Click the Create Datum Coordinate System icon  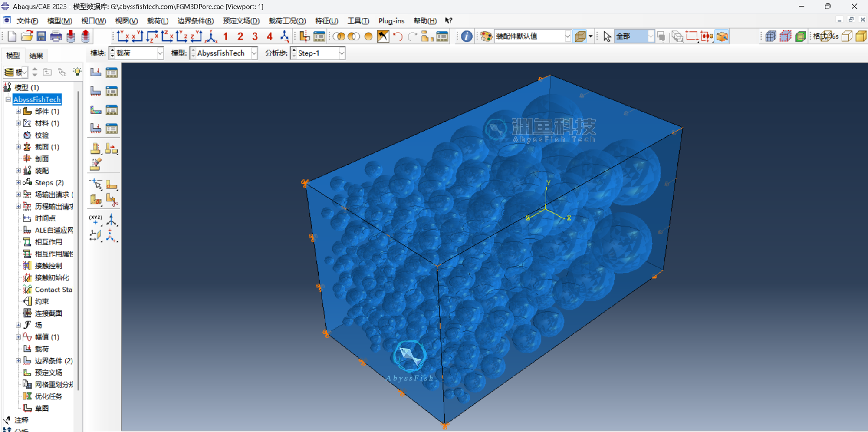(112, 236)
